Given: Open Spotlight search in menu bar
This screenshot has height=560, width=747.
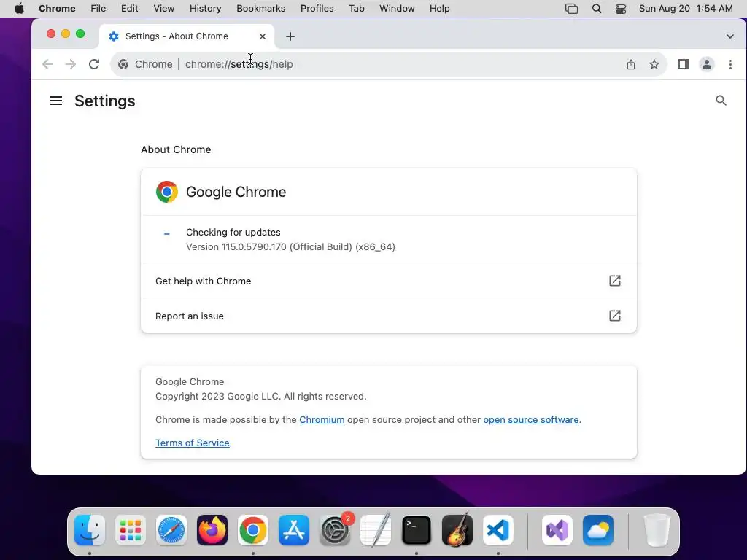Looking at the screenshot, I should (x=597, y=9).
